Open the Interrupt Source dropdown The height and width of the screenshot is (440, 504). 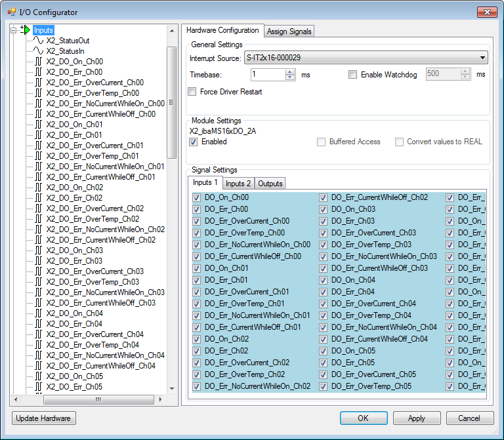(x=482, y=58)
